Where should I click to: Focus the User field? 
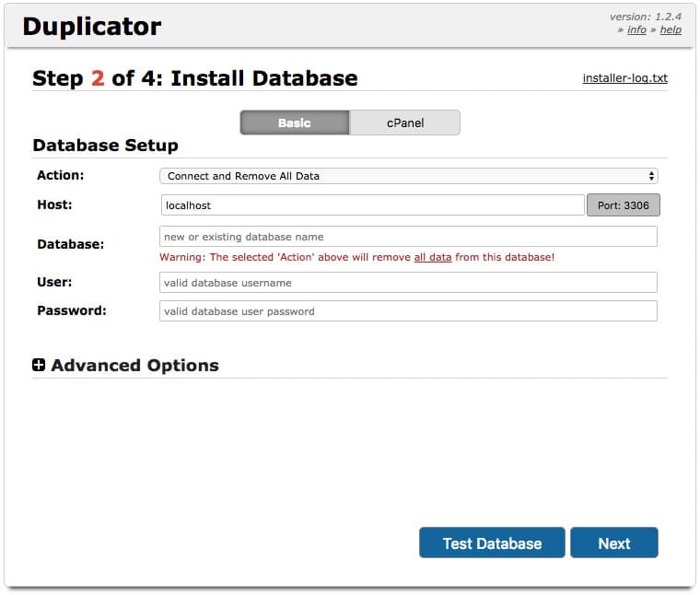coord(408,283)
